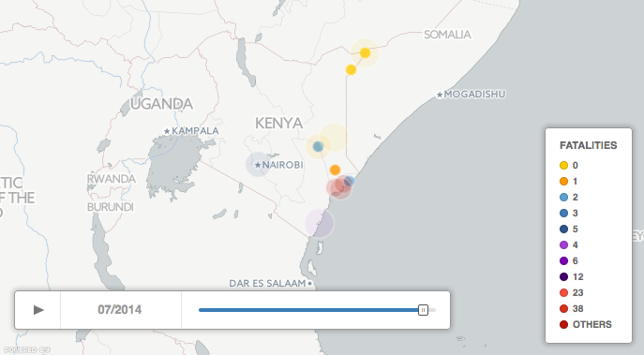This screenshot has width=644, height=355.
Task: Click the play button on the timeline
Action: pos(38,310)
